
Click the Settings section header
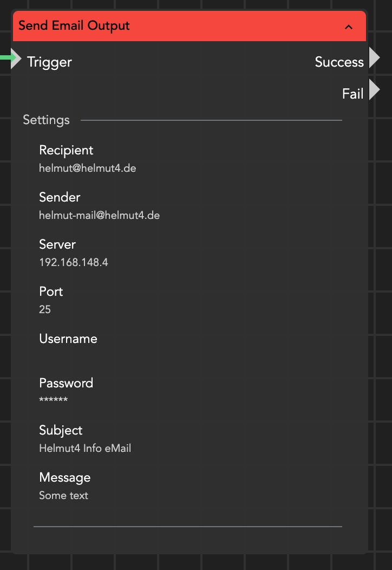[46, 120]
